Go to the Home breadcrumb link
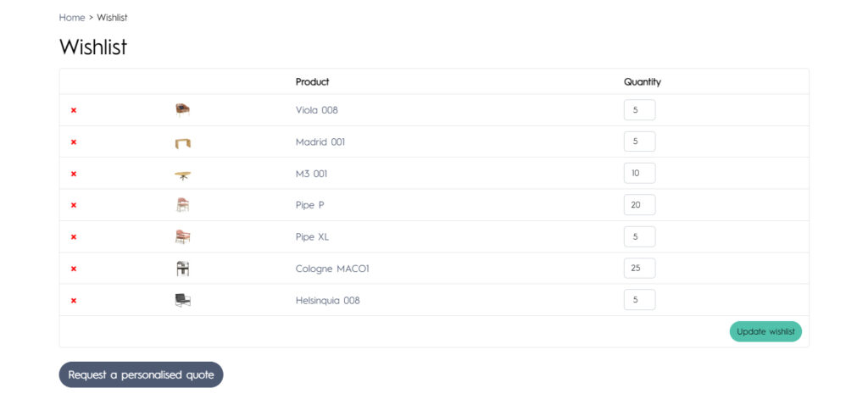This screenshot has width=868, height=405. tap(72, 18)
